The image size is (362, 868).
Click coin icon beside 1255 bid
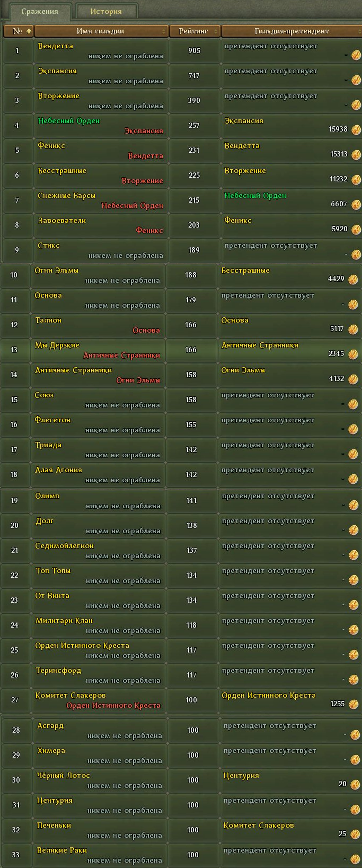click(353, 705)
